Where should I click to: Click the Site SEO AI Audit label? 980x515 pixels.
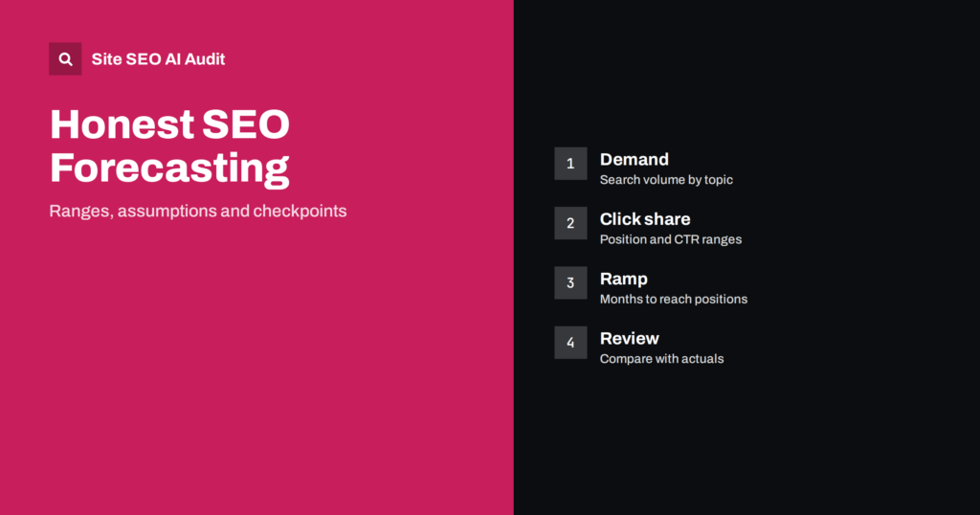click(158, 58)
